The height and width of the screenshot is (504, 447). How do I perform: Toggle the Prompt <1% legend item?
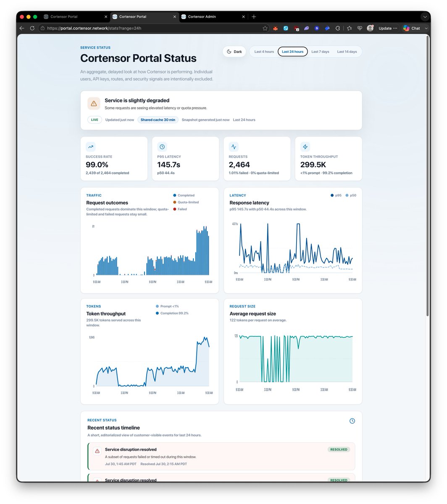coord(167,306)
